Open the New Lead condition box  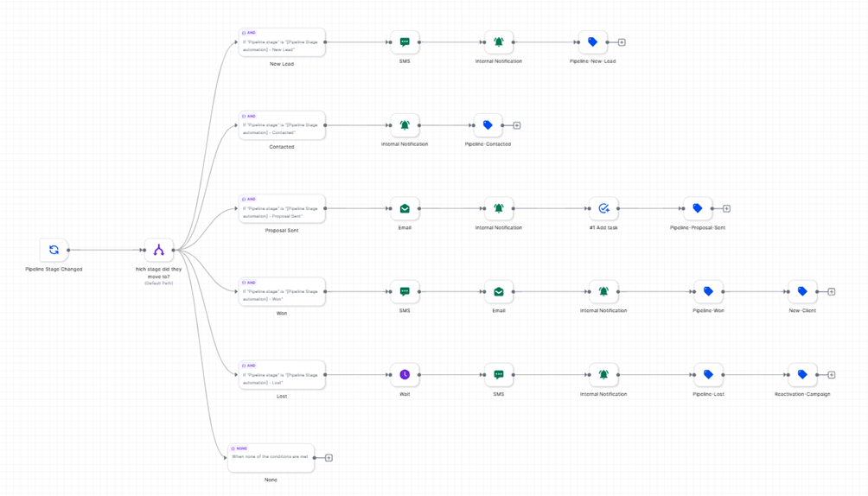coord(282,42)
